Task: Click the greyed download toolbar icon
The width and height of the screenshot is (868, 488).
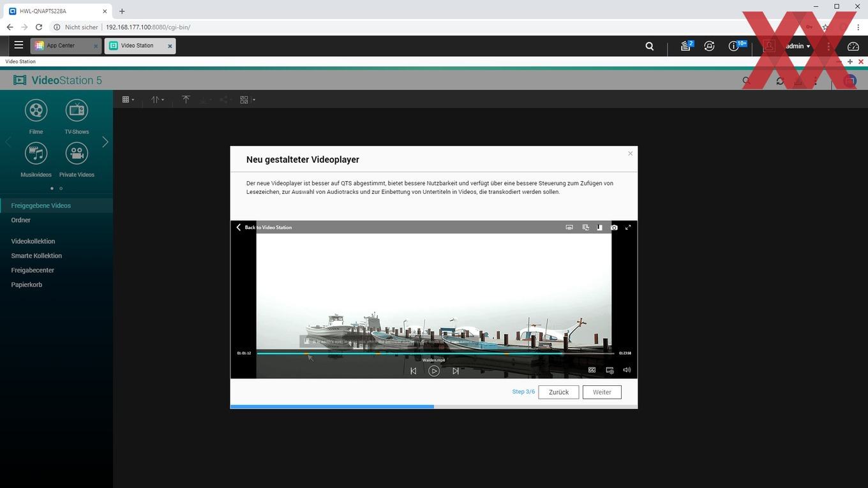Action: click(204, 100)
